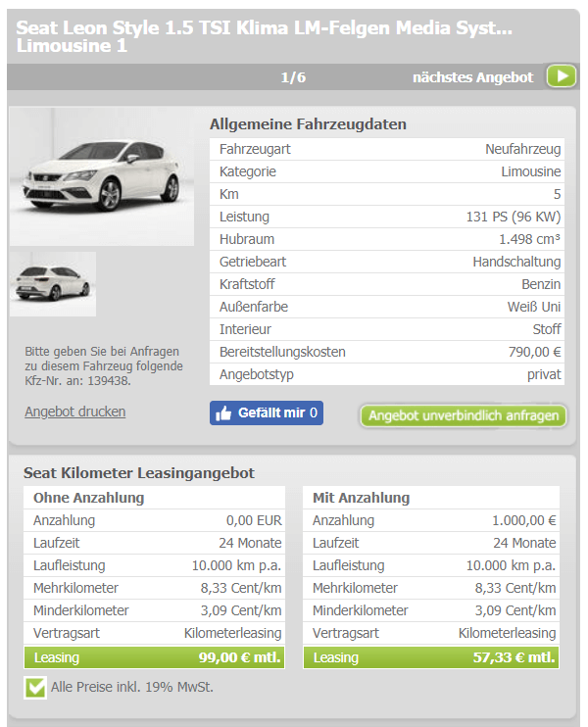Image resolution: width=588 pixels, height=727 pixels.
Task: Click the Kfz-Nr. 139438 note text
Action: (x=104, y=365)
